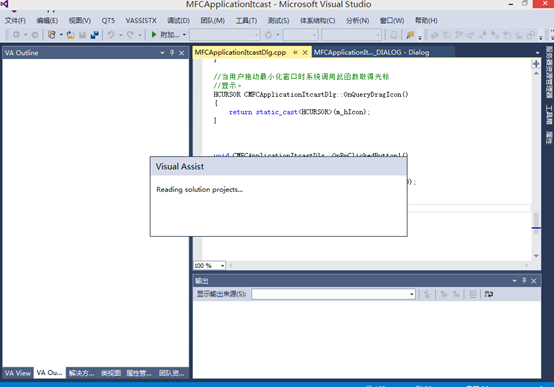Click the Refresh circular arrow icon
The height and width of the screenshot is (387, 554).
(x=269, y=35)
